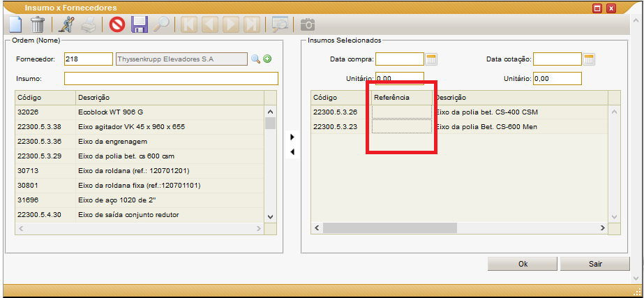Click the Ok button
The height and width of the screenshot is (298, 644).
pos(523,264)
